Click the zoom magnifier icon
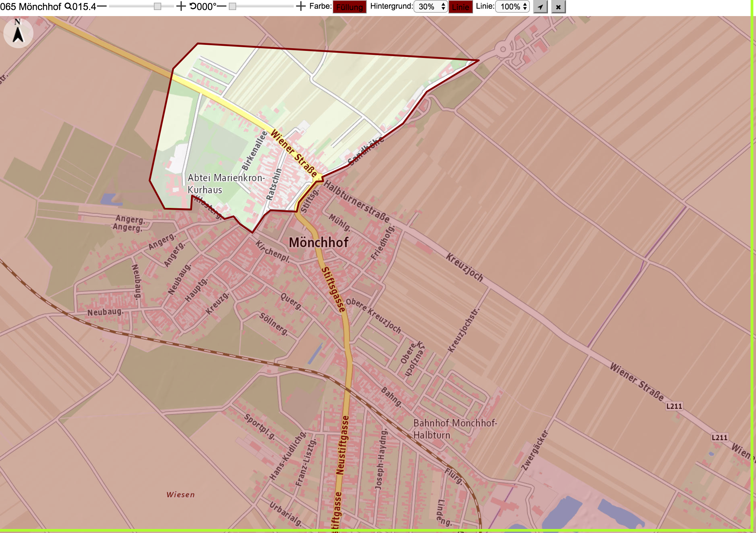This screenshot has width=756, height=533. click(x=68, y=6)
